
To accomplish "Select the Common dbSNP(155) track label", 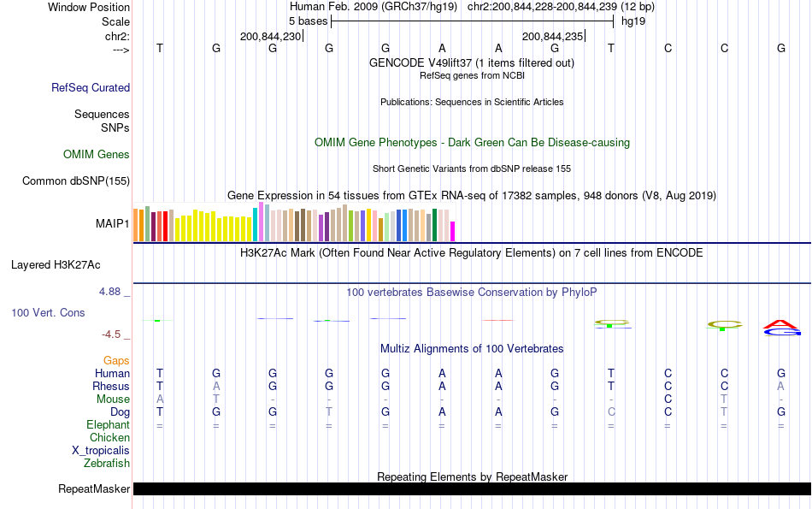I will (76, 181).
